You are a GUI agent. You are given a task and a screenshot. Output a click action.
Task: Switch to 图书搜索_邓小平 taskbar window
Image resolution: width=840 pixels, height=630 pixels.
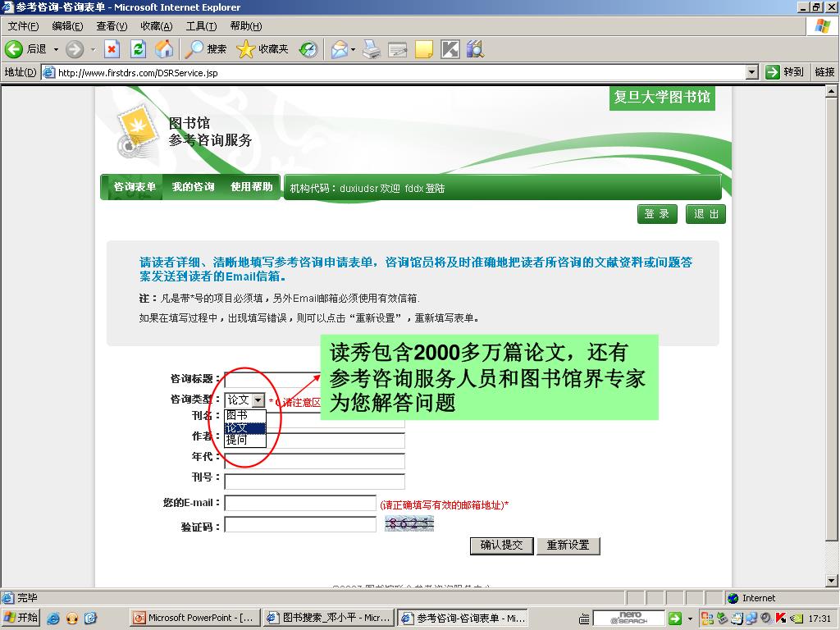(329, 618)
